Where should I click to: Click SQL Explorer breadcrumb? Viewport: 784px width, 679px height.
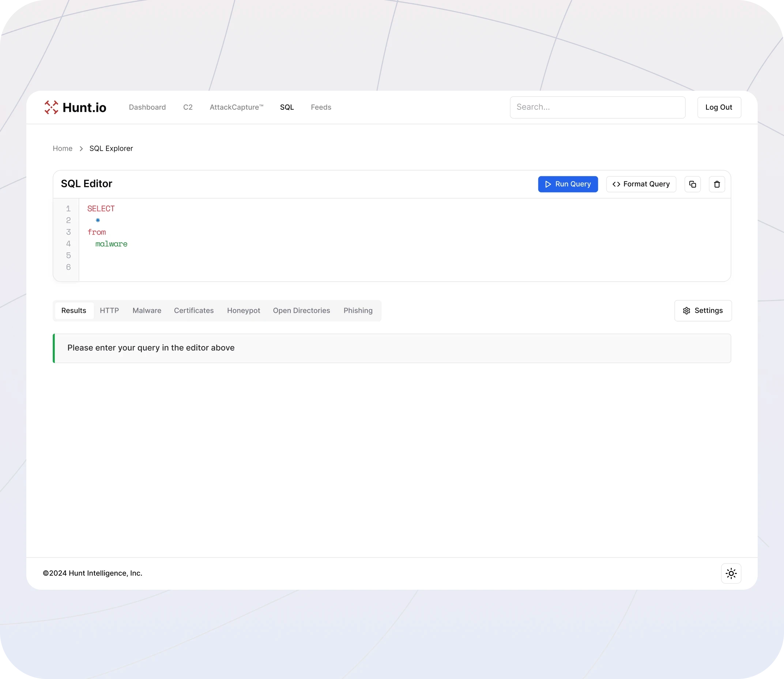[111, 149]
